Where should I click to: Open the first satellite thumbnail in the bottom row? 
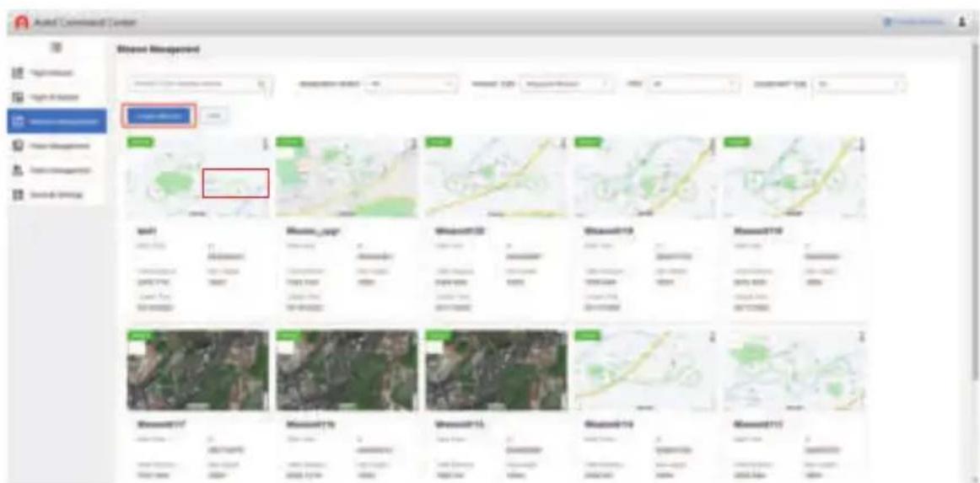pyautogui.click(x=197, y=370)
